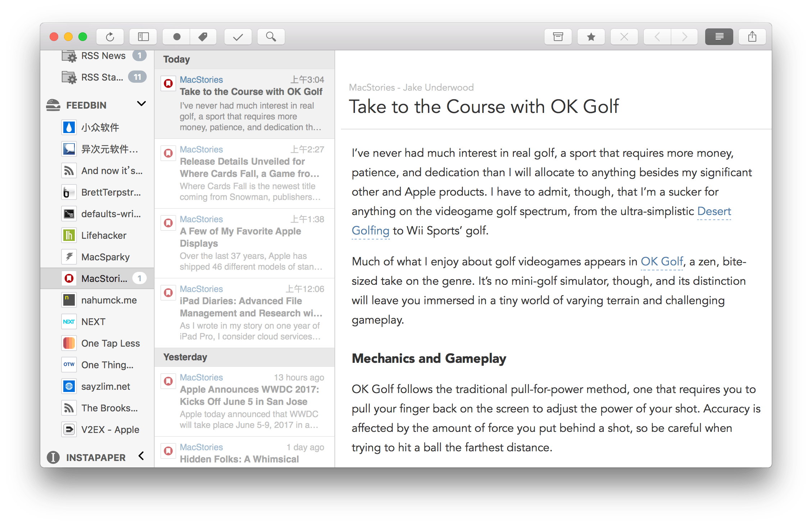Image resolution: width=812 pixels, height=525 pixels.
Task: Open the MacSparky feed
Action: [97, 257]
